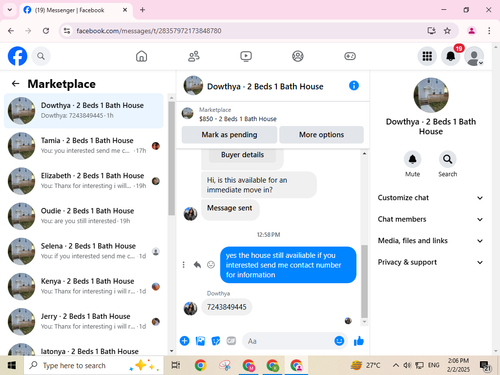Send a thumbs-up like
The width and height of the screenshot is (500, 375).
coord(359,341)
